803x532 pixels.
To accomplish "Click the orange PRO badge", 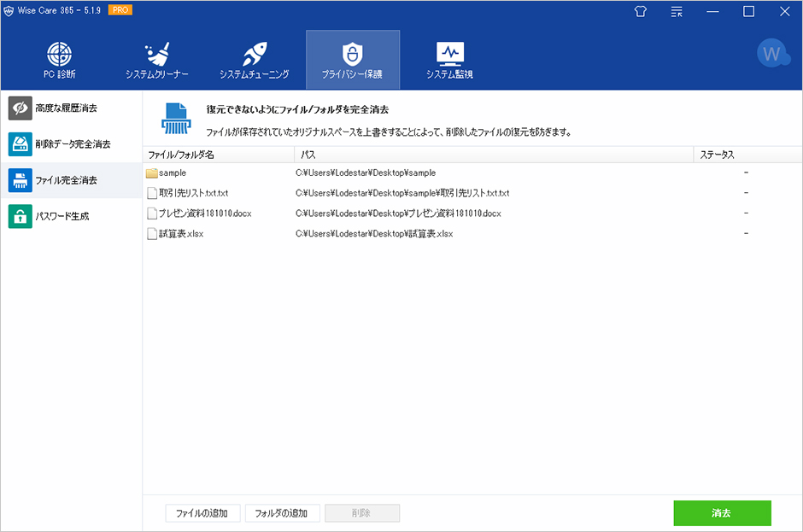I will 120,10.
